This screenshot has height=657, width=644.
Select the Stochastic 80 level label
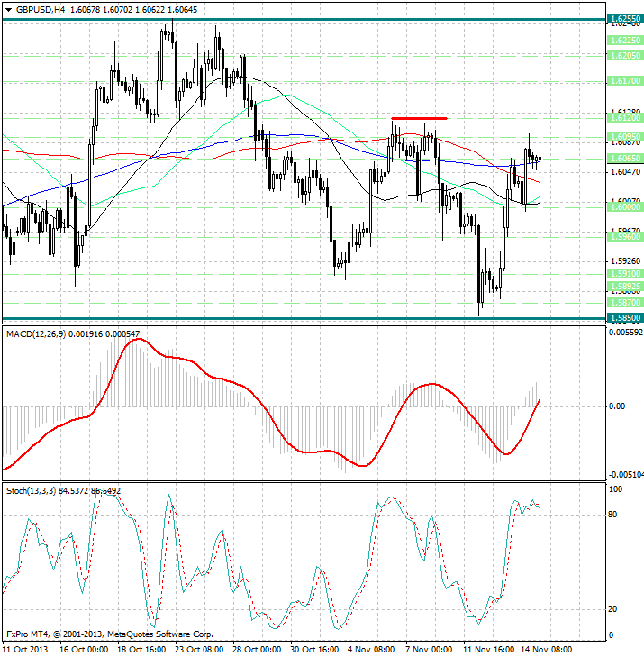click(x=612, y=515)
